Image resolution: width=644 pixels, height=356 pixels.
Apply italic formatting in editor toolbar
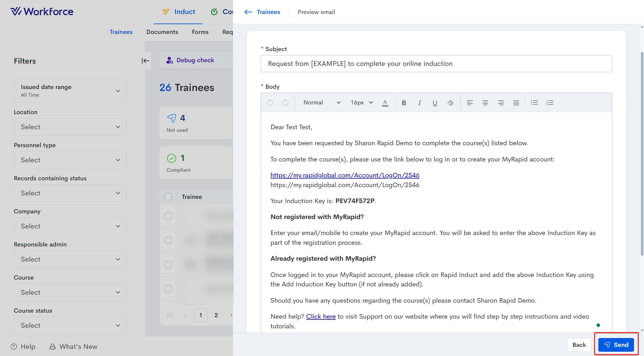click(x=419, y=103)
